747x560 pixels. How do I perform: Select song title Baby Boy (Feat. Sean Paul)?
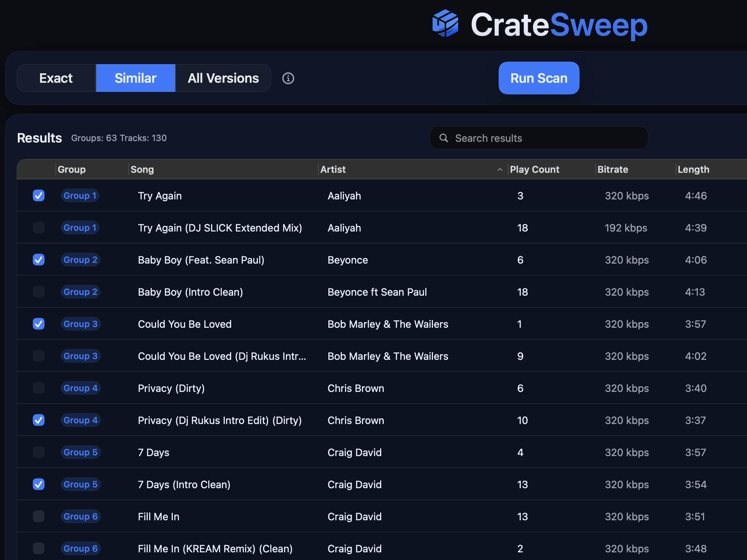pos(201,260)
